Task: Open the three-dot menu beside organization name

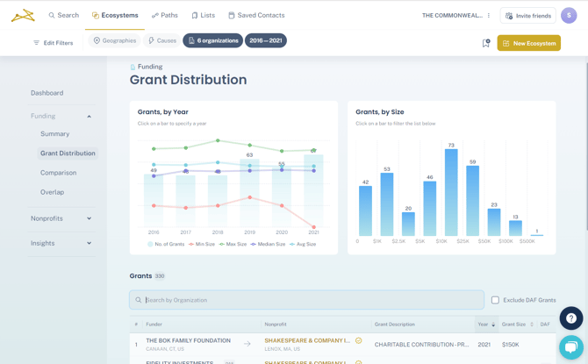Action: tap(489, 16)
